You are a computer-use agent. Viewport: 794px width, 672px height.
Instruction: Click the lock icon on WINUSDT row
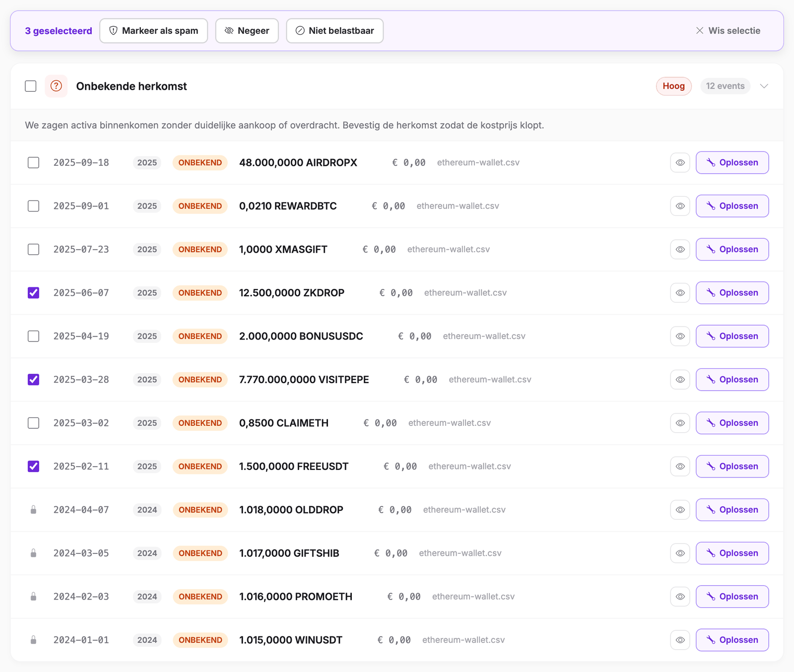[33, 640]
